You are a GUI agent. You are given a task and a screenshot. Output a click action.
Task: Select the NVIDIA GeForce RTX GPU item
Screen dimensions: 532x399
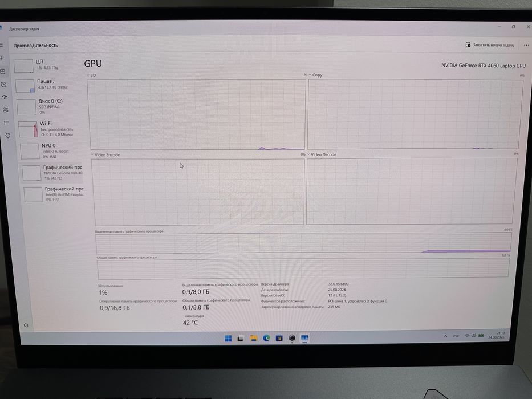click(52, 173)
